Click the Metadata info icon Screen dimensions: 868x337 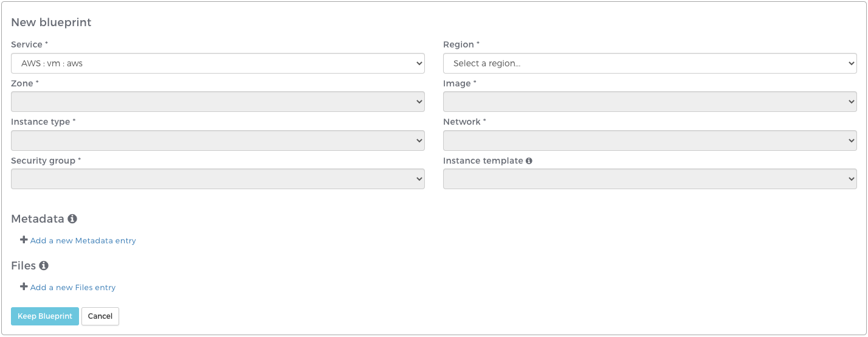(x=72, y=219)
